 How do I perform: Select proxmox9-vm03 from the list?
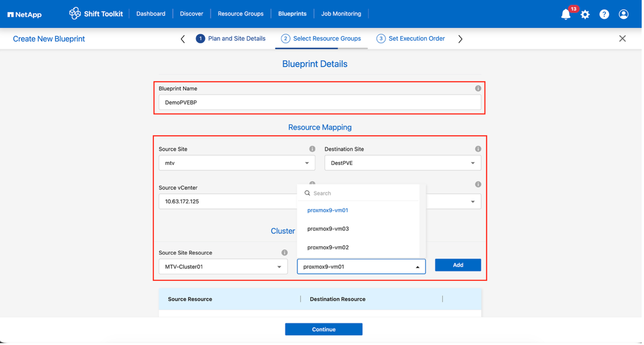pyautogui.click(x=327, y=228)
